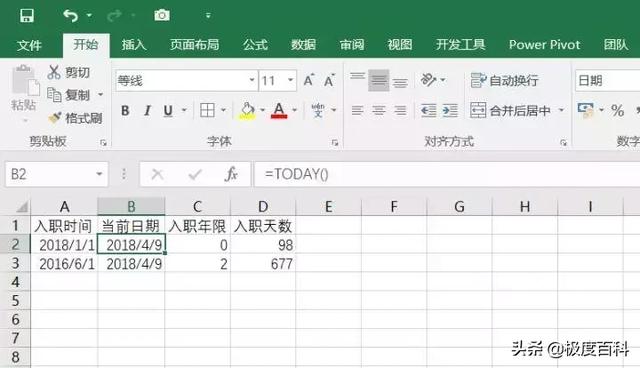Click the increase font size icon
640x368 pixels.
click(309, 80)
